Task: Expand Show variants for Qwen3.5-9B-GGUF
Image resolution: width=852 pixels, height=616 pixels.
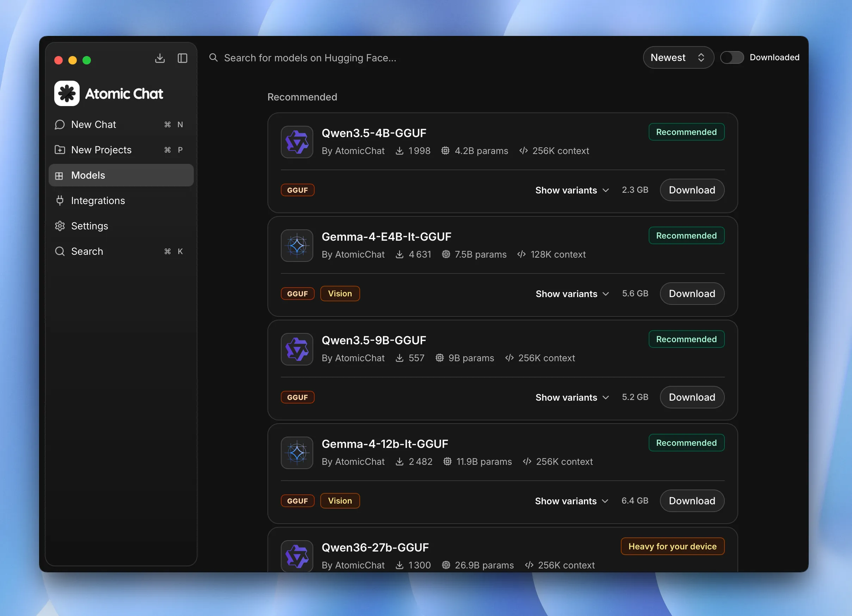Action: [x=572, y=398]
